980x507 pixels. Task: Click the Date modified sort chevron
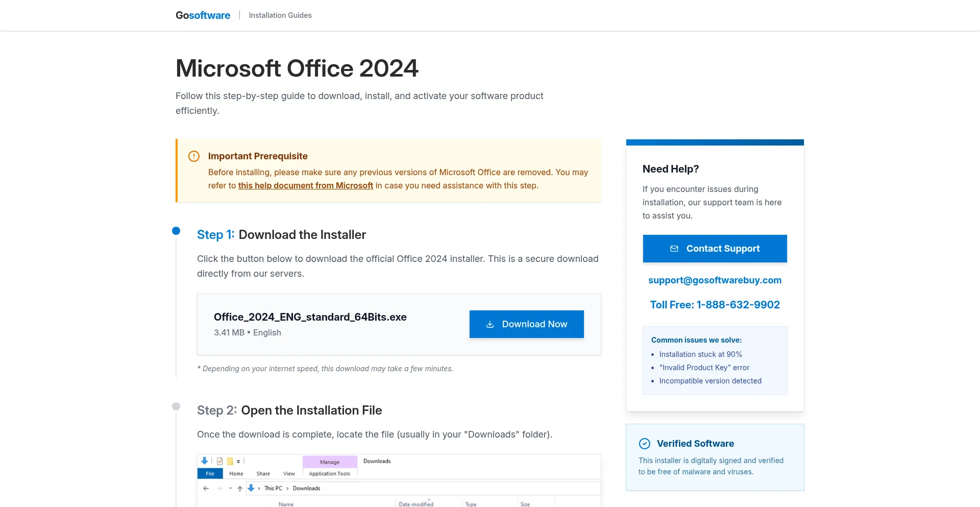pos(429,500)
